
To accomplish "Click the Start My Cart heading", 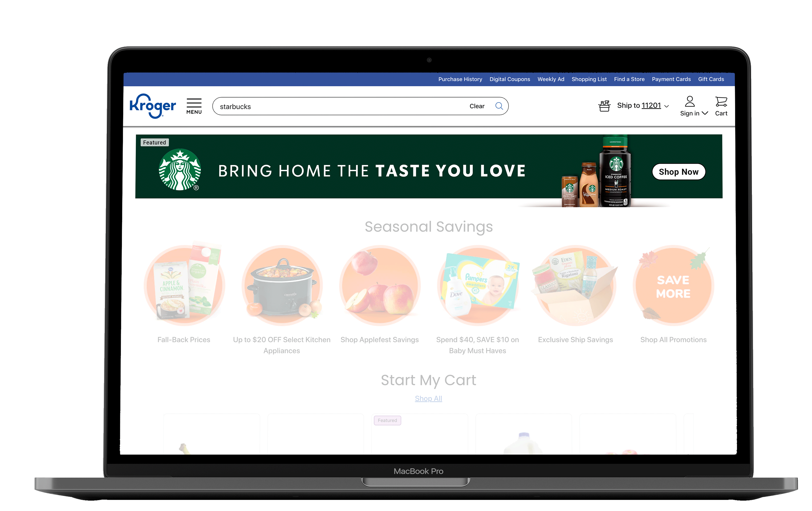I will [x=428, y=381].
